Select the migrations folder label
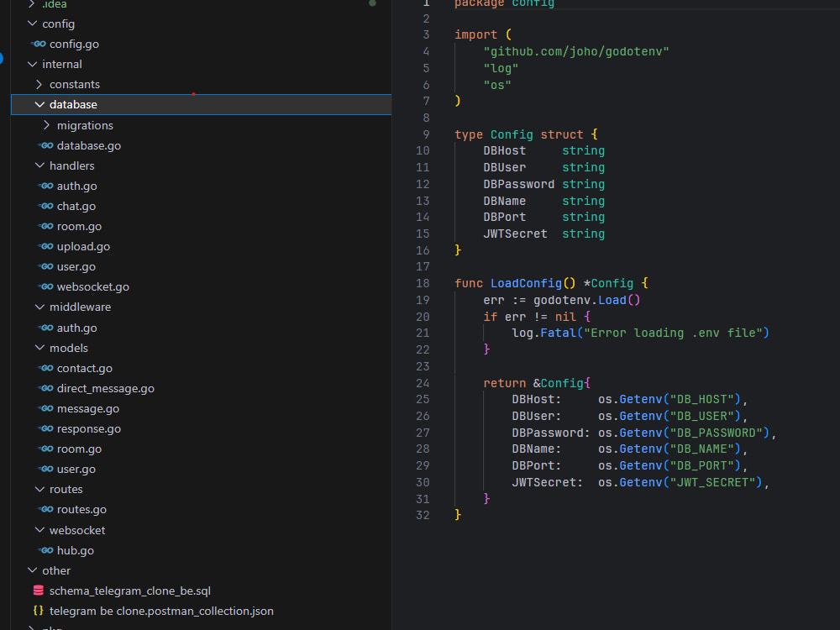This screenshot has width=840, height=630. 85,125
